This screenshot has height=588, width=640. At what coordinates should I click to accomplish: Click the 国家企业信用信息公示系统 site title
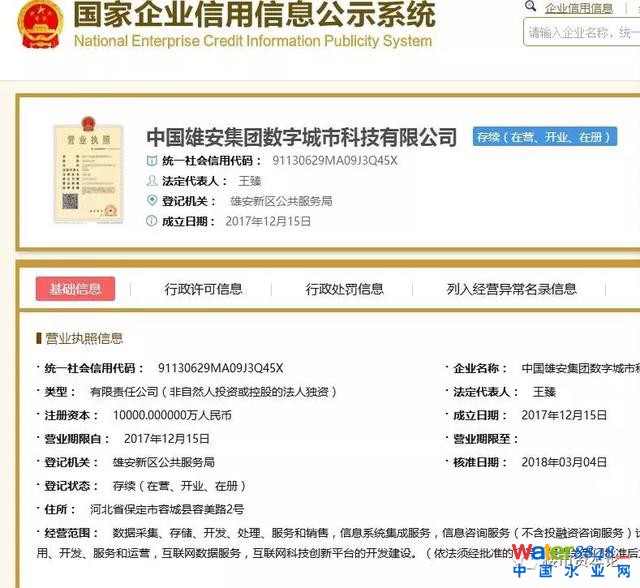(x=254, y=16)
